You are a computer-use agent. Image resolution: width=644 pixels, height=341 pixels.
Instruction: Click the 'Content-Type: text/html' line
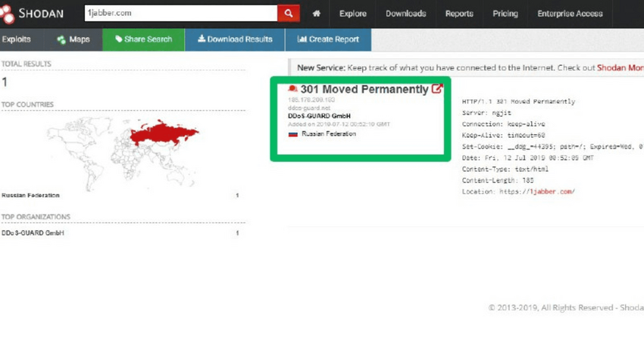pos(505,169)
